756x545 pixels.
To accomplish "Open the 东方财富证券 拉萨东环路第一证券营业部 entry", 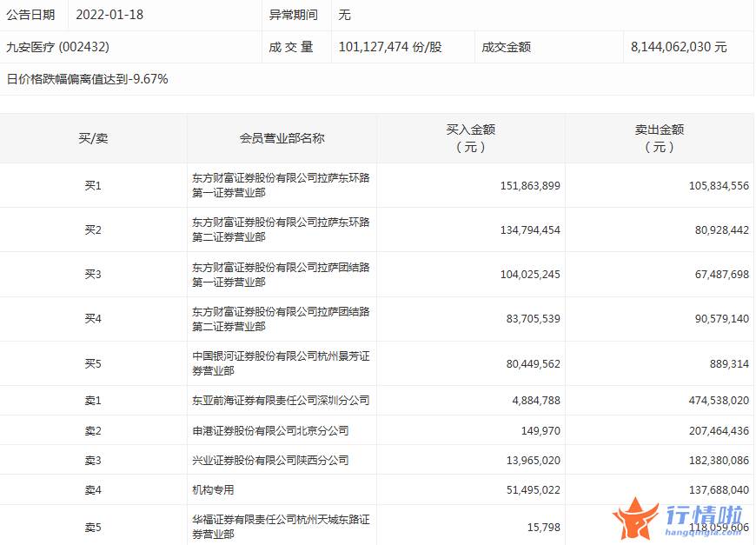I will coord(281,185).
